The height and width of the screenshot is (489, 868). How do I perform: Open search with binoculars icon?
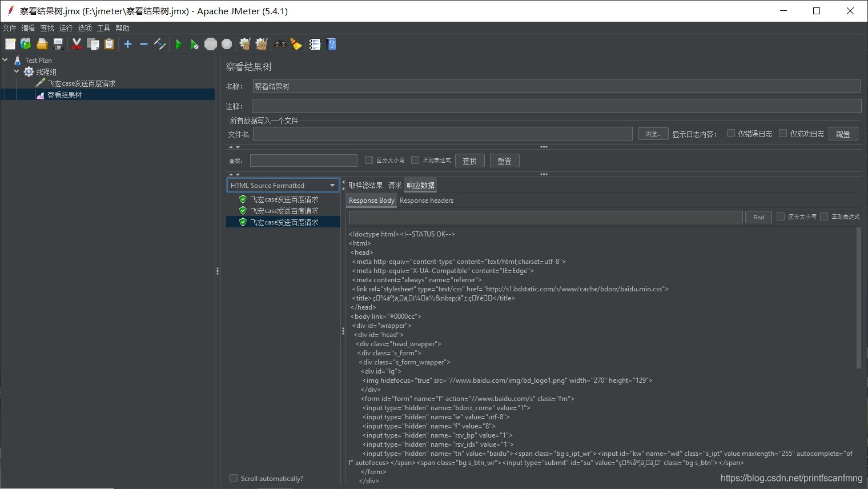point(280,44)
